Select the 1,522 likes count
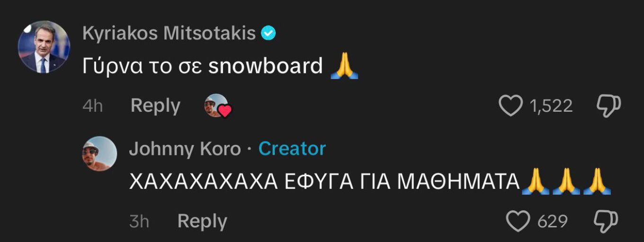 coord(551,106)
